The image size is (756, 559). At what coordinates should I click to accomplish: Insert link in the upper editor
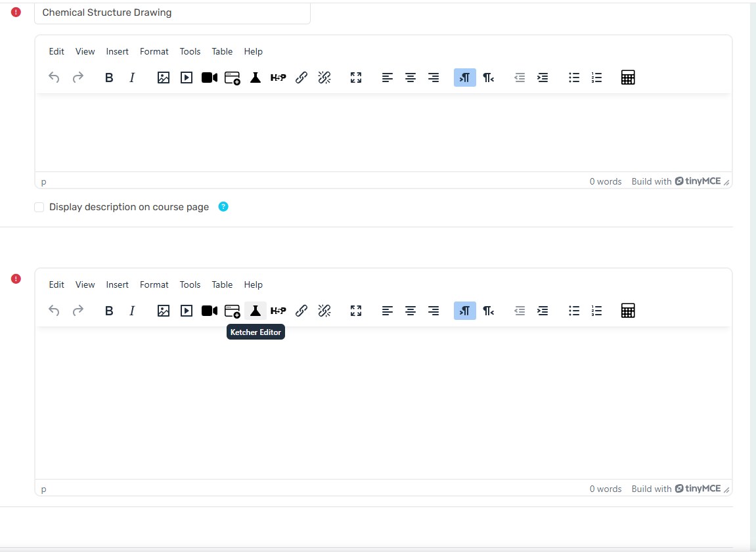[x=301, y=78]
